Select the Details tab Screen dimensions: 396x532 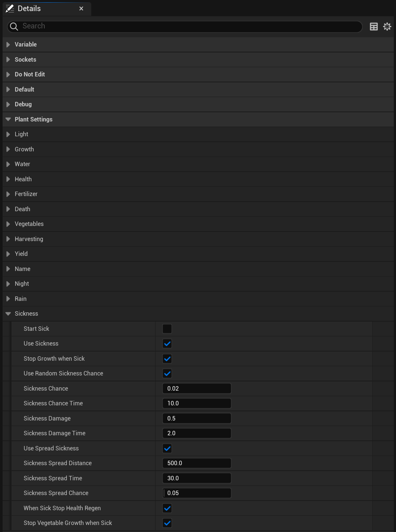tap(30, 8)
